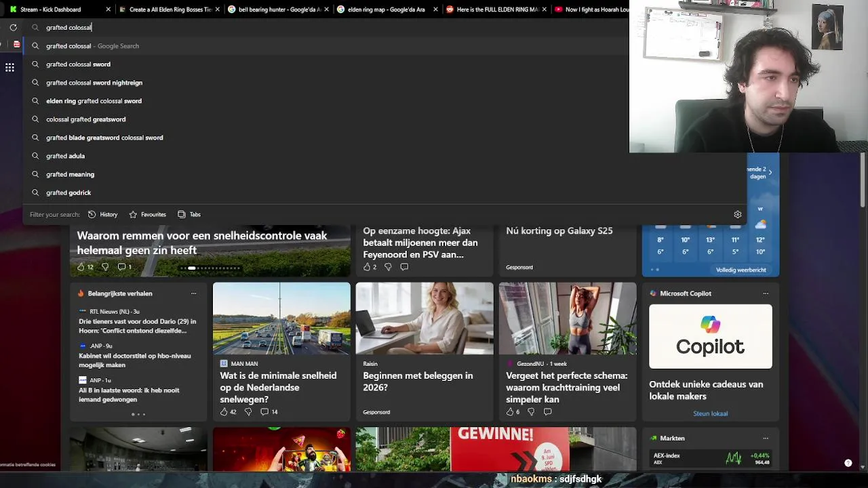Filter search by Favourites
Screen dimensions: 868x488
(147, 214)
